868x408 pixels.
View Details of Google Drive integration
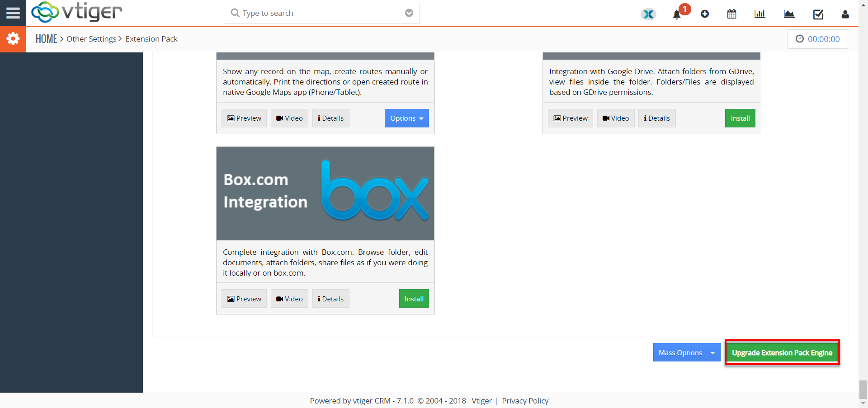[x=657, y=118]
